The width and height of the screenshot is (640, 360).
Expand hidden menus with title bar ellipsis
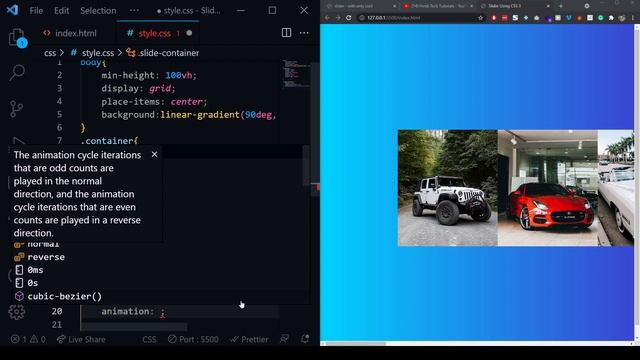tap(134, 11)
